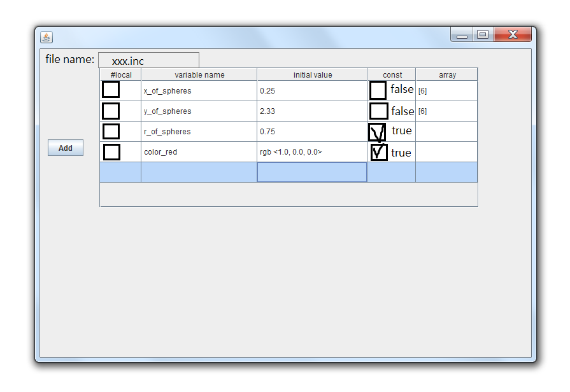Uncheck const checkbox for r_of_spheres

point(377,132)
